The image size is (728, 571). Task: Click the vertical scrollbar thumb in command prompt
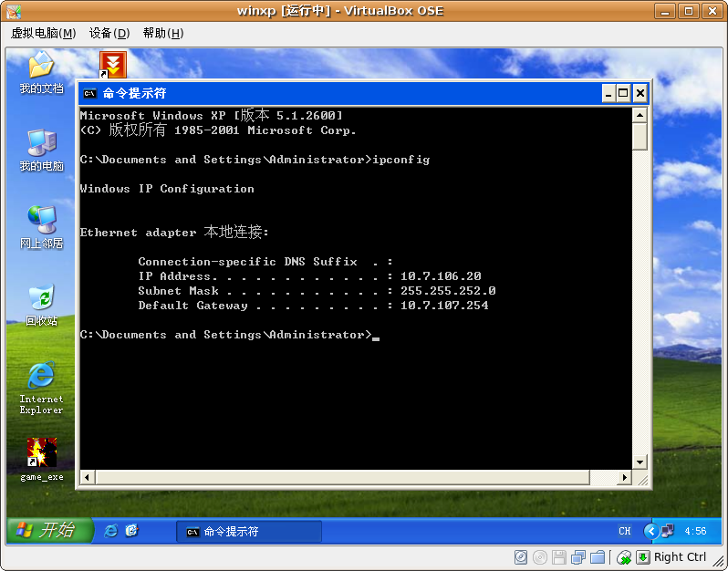pos(640,137)
